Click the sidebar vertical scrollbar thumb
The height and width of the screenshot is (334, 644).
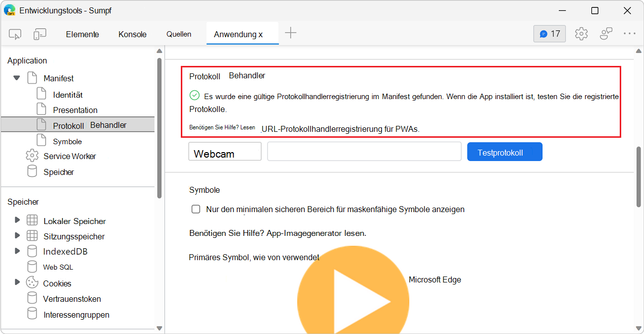(159, 128)
